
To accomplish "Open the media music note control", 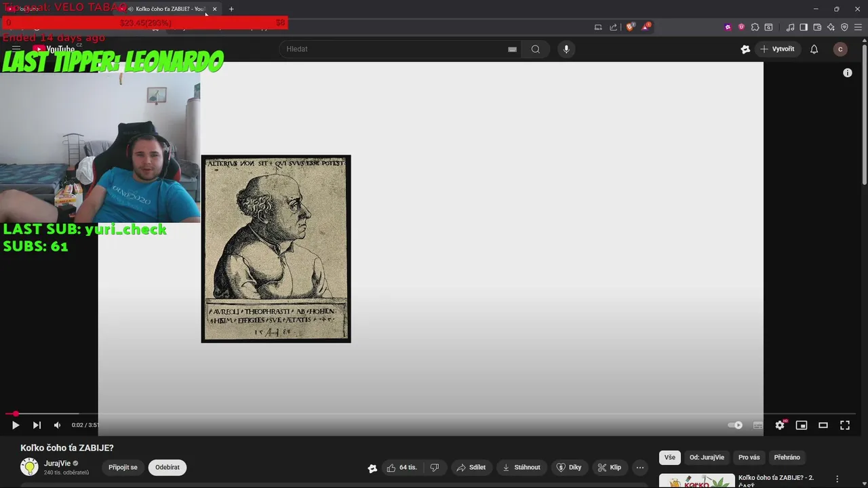I will 790,27.
